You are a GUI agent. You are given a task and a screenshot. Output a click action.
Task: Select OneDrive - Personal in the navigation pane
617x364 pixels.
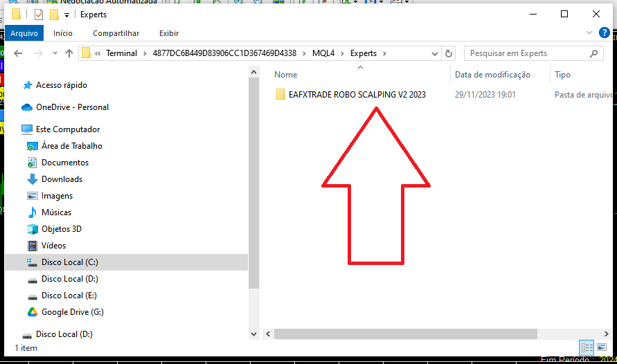click(72, 107)
